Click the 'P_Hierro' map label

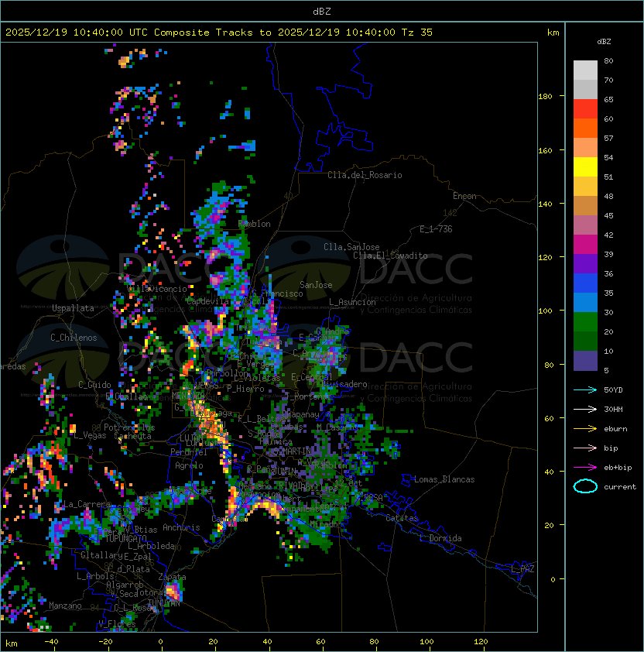[245, 389]
